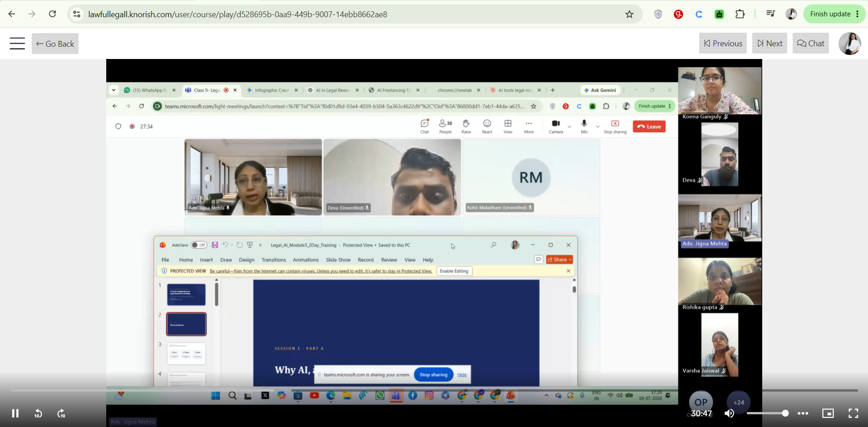This screenshot has height=427, width=868.
Task: Expand Mic options arrow in Teams
Action: (x=597, y=127)
